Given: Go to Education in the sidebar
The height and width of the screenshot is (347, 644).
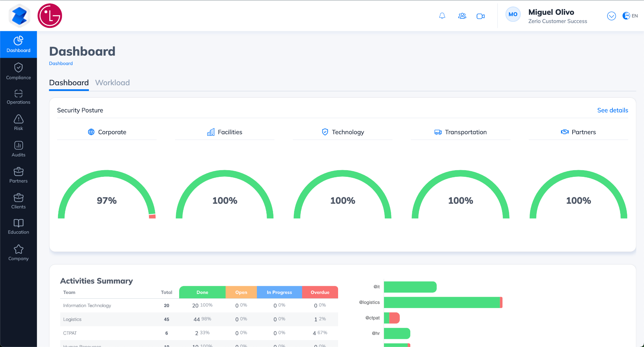Looking at the screenshot, I should [18, 227].
